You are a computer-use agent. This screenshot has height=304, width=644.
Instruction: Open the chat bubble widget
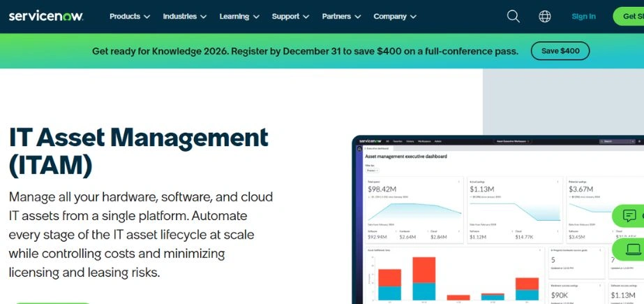point(629,215)
